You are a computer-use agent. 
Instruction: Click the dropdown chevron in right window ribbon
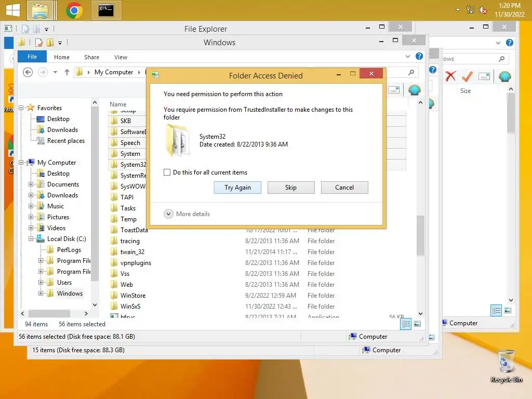(x=498, y=43)
